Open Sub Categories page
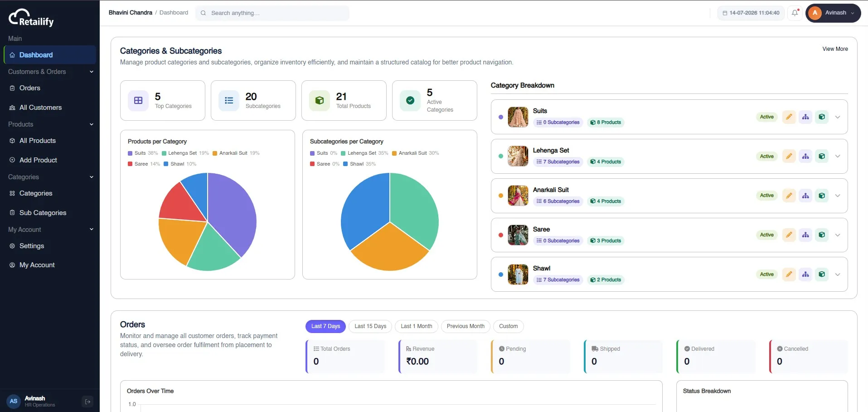Image resolution: width=868 pixels, height=412 pixels. (50, 213)
